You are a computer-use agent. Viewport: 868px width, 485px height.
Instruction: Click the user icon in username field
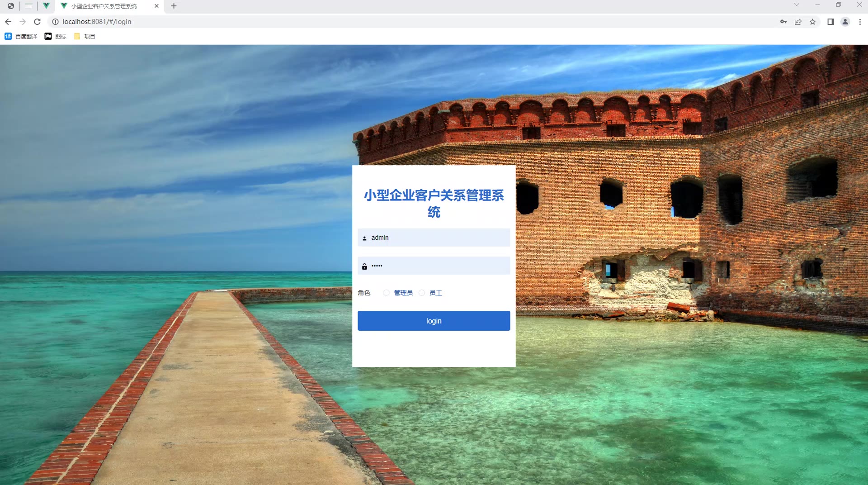pyautogui.click(x=364, y=238)
